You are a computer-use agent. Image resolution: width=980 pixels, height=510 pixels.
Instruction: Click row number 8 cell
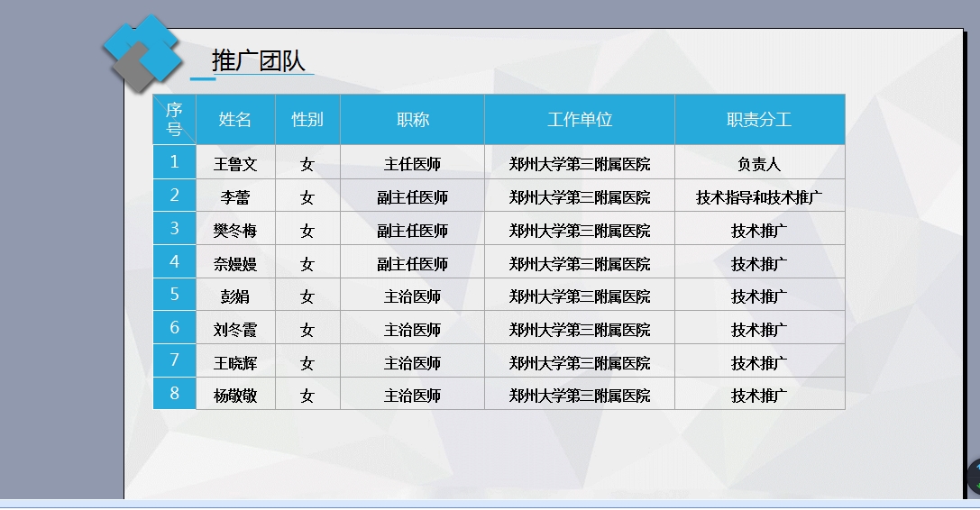point(174,394)
